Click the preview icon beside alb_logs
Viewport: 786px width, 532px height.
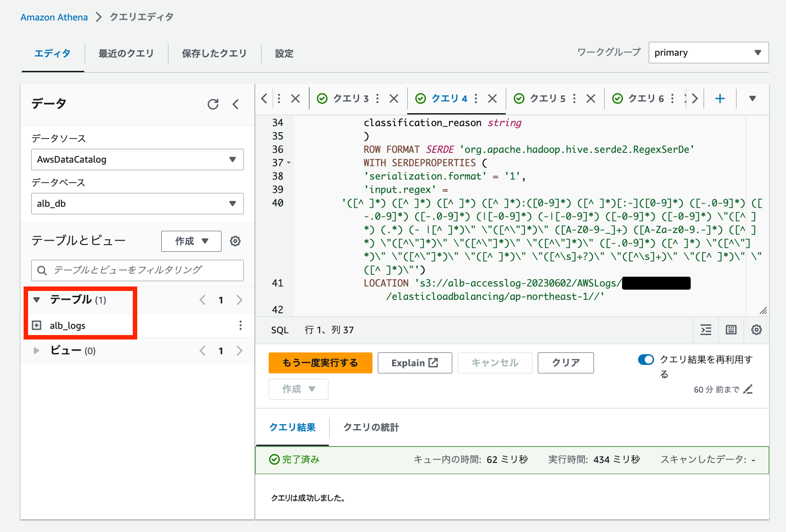pyautogui.click(x=37, y=325)
